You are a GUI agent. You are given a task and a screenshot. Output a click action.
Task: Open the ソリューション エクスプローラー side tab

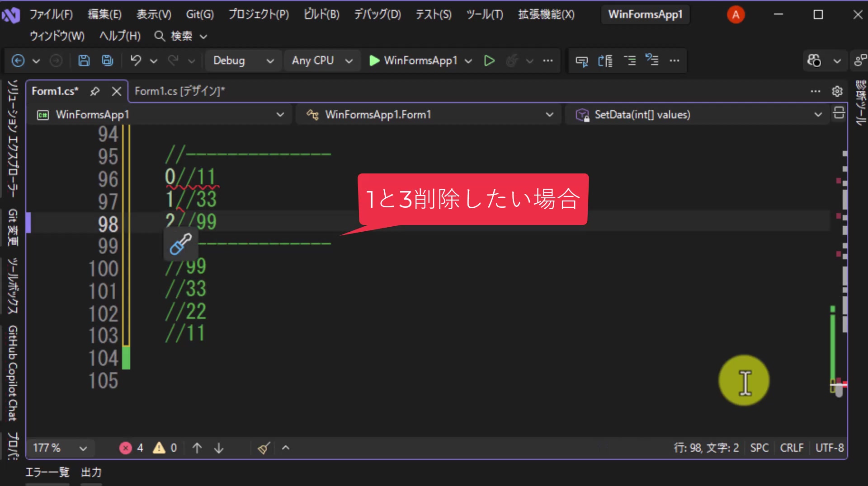coord(13,139)
